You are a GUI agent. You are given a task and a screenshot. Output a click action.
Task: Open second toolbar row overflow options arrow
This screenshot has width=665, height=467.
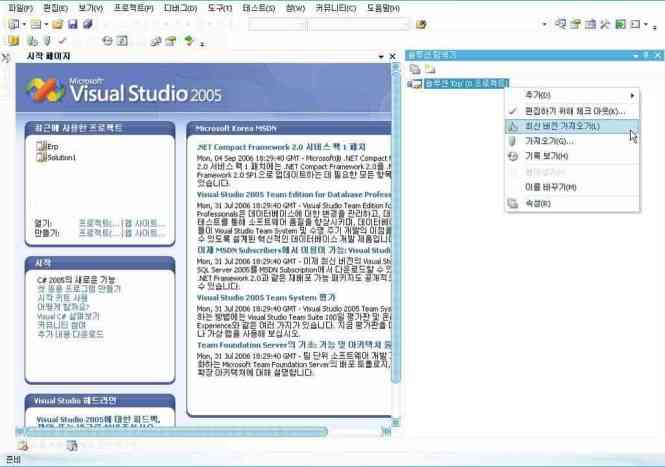[x=202, y=43]
